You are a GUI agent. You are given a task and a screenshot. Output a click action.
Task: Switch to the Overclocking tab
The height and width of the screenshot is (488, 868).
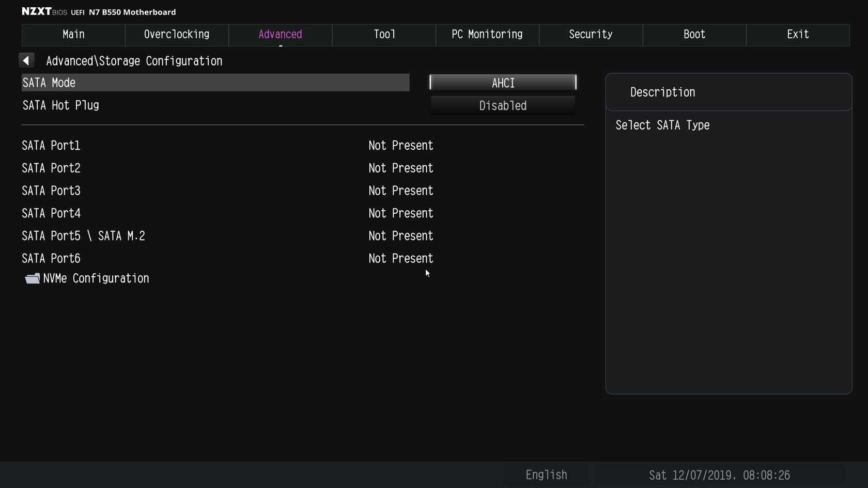click(x=177, y=35)
